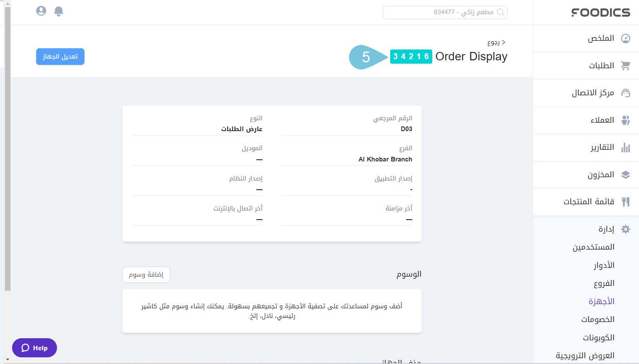The width and height of the screenshot is (639, 364).
Task: Click the إصدار التطبيق label
Action: coord(394,178)
